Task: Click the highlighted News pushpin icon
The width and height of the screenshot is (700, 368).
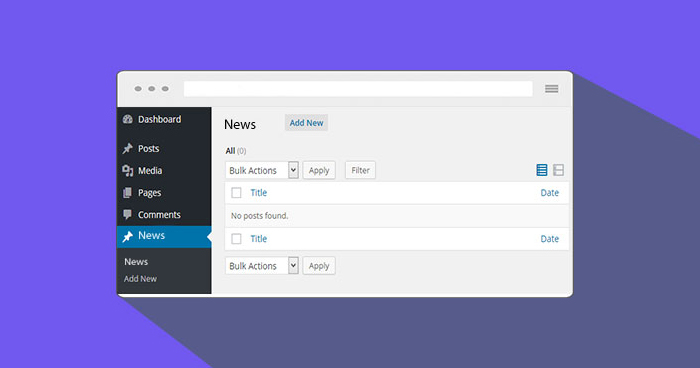Action: click(128, 236)
